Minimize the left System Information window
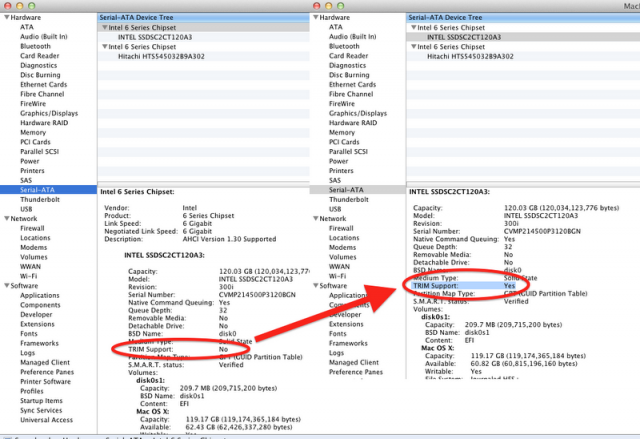640x439 pixels. (19, 5)
